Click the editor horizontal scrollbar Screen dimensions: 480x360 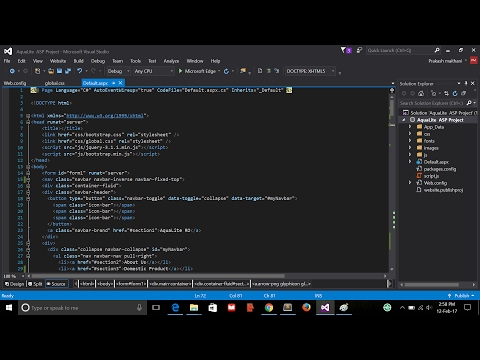pos(158,276)
